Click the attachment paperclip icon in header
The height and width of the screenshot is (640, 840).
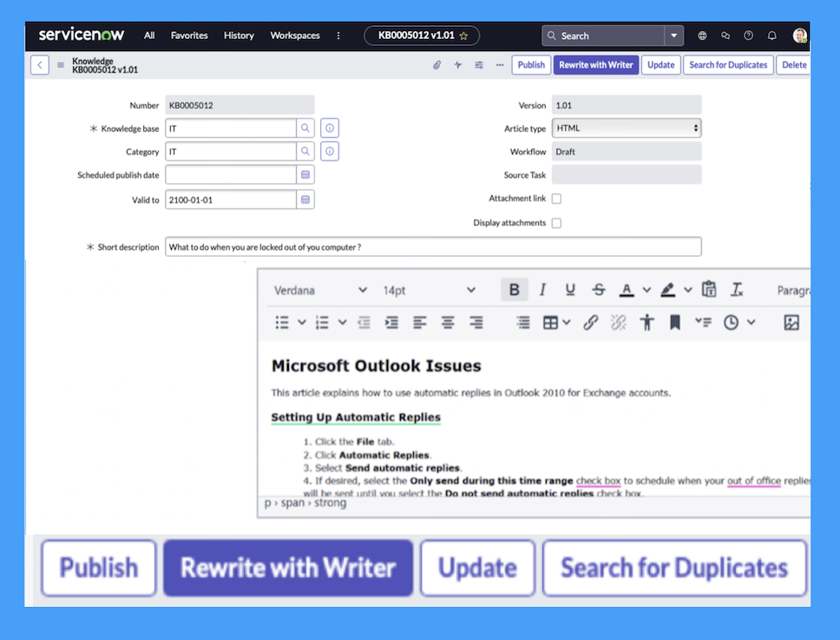437,65
